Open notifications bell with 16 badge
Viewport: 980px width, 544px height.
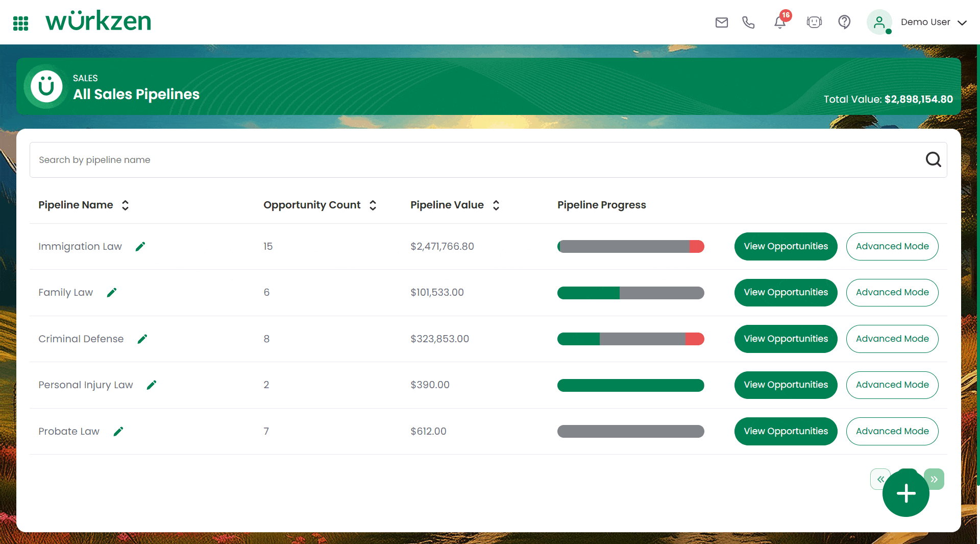pos(780,22)
